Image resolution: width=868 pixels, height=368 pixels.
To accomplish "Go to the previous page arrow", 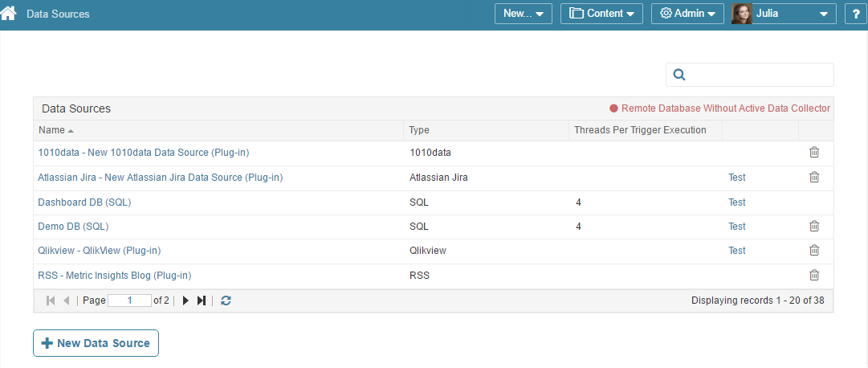I will click(67, 301).
